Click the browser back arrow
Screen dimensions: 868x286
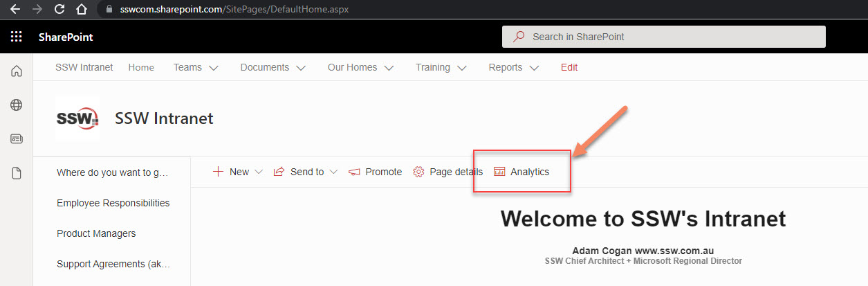15,10
